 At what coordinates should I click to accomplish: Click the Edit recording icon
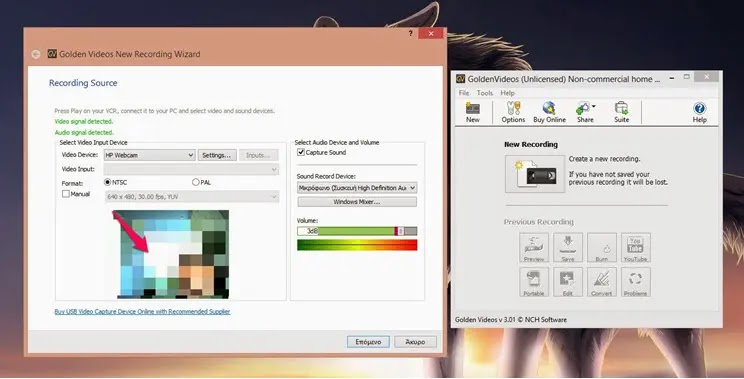(x=568, y=282)
